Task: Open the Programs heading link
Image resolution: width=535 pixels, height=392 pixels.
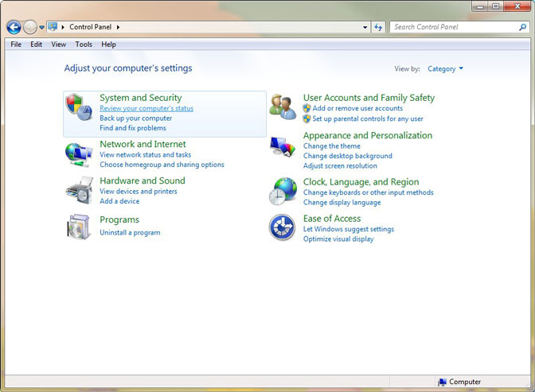Action: click(119, 220)
